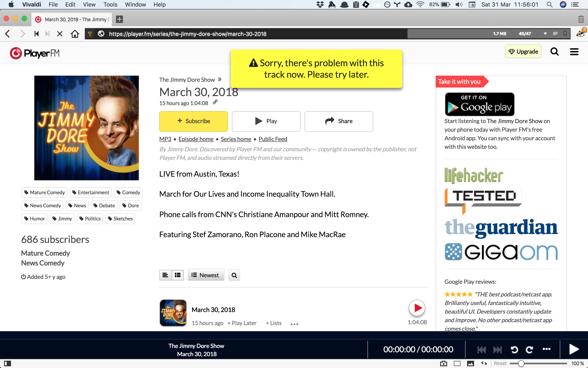Toggle tab tiling in the status bar

[457, 364]
